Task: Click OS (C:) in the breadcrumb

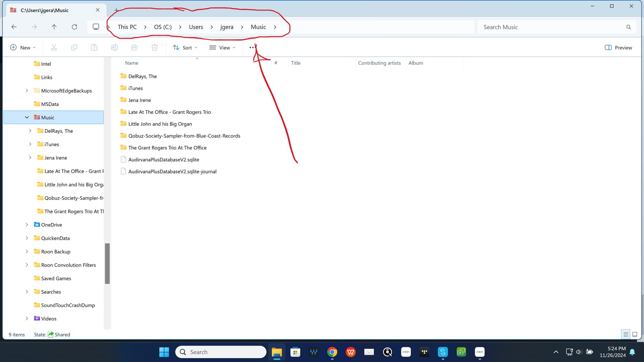Action: [163, 27]
